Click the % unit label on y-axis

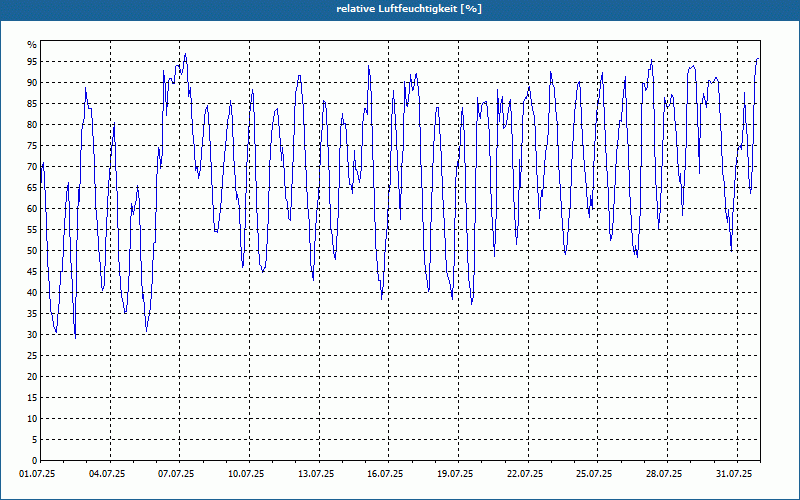click(x=32, y=45)
